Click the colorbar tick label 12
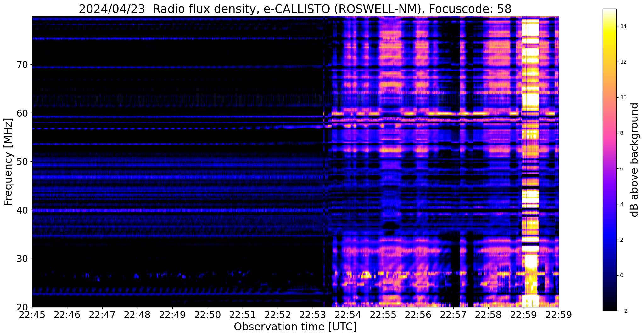The width and height of the screenshot is (644, 336). (x=623, y=62)
